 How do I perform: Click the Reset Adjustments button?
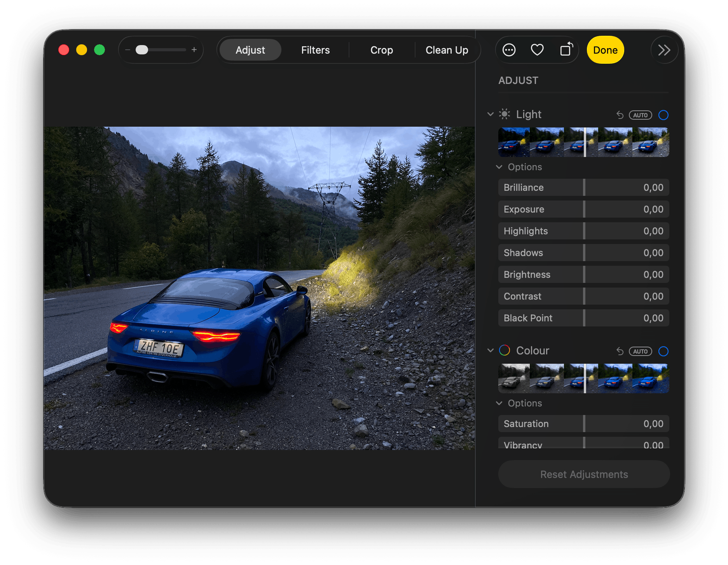tap(584, 474)
